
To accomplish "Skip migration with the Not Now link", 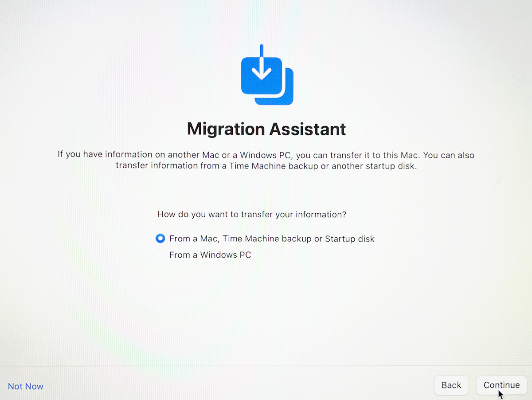I will [x=26, y=386].
